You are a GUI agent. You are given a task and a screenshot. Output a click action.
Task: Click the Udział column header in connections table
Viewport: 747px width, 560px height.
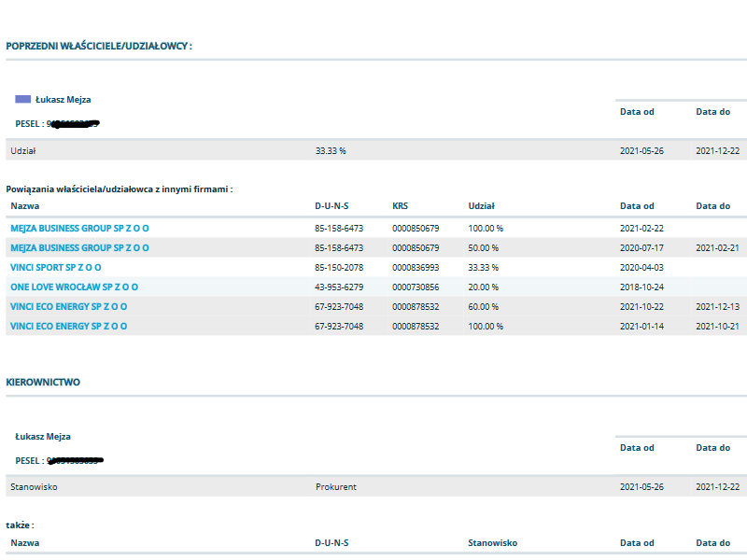tap(481, 206)
